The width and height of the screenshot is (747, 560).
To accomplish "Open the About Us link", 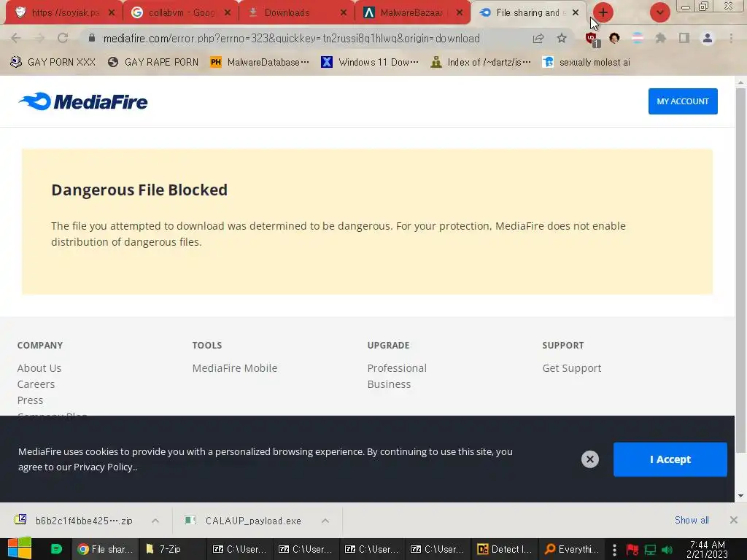I will pyautogui.click(x=39, y=368).
